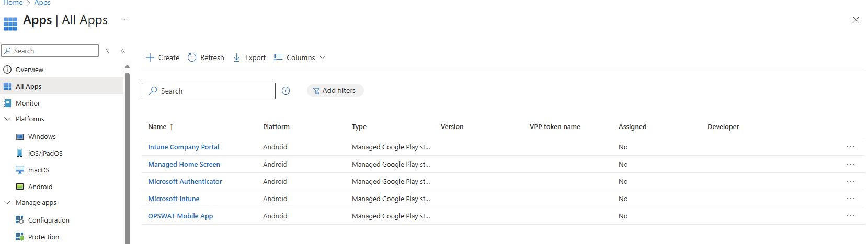The width and height of the screenshot is (868, 244).
Task: Click Add filters button
Action: [335, 90]
